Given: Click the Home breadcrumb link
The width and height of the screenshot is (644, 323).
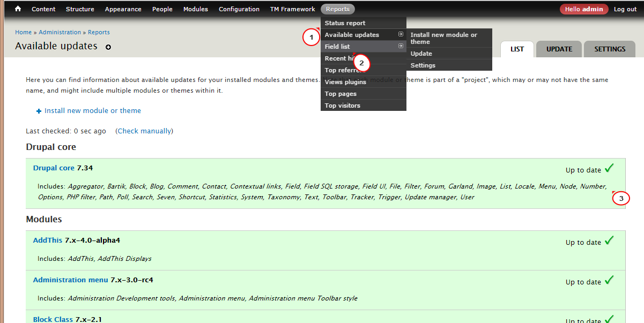Looking at the screenshot, I should coord(23,32).
